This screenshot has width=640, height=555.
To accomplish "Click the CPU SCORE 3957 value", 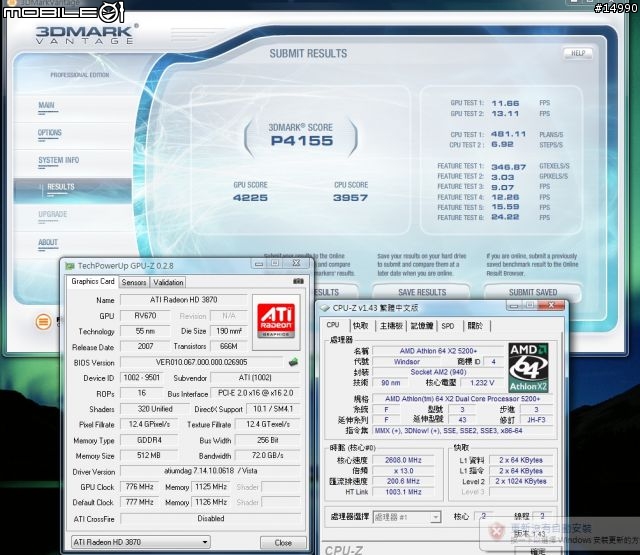I will [x=350, y=198].
